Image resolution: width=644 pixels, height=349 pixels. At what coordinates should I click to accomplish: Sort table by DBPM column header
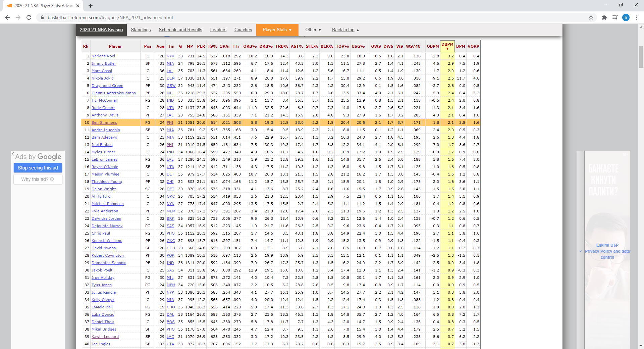point(447,46)
